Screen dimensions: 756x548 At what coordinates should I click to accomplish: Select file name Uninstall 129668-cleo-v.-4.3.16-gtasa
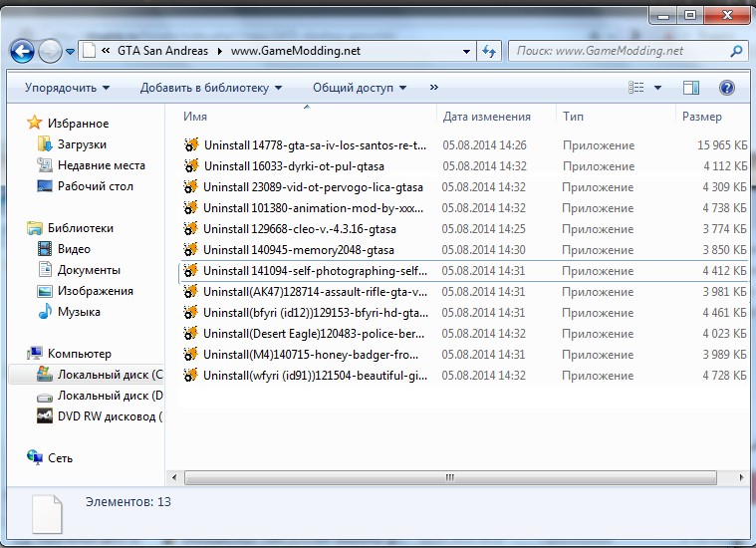[300, 228]
